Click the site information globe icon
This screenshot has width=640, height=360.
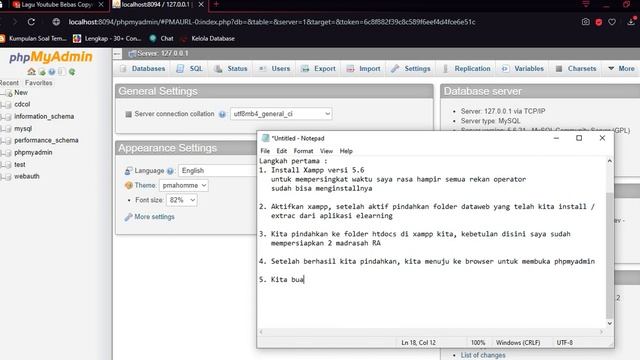tap(56, 22)
